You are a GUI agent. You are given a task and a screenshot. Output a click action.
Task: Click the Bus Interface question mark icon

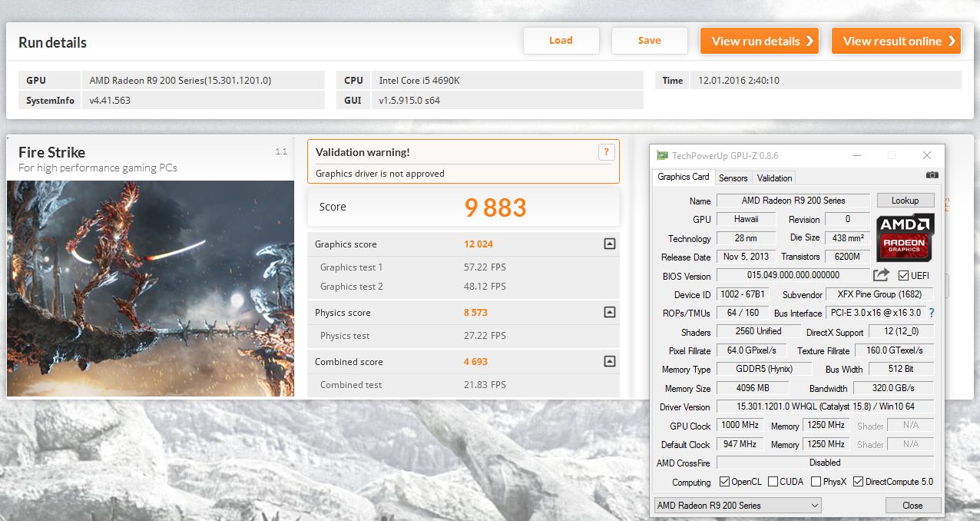(932, 313)
